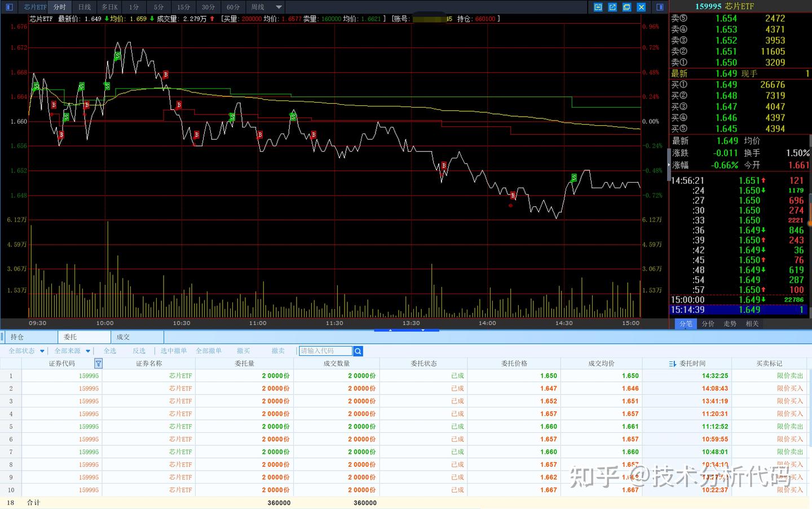812x509 pixels.
Task: Select the 1分 period tab
Action: pyautogui.click(x=134, y=7)
